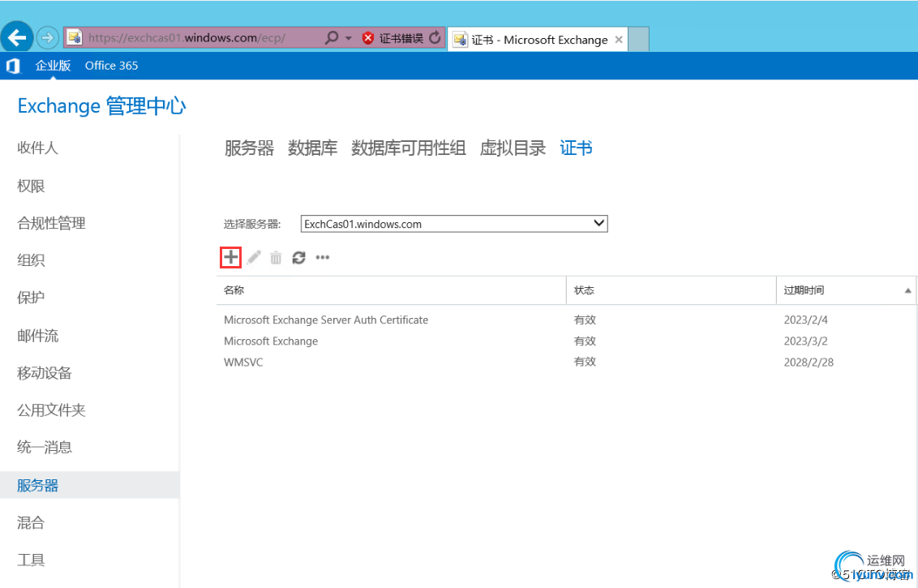Click the search magnifier in address bar
Viewport: 918px width, 588px height.
pos(332,38)
